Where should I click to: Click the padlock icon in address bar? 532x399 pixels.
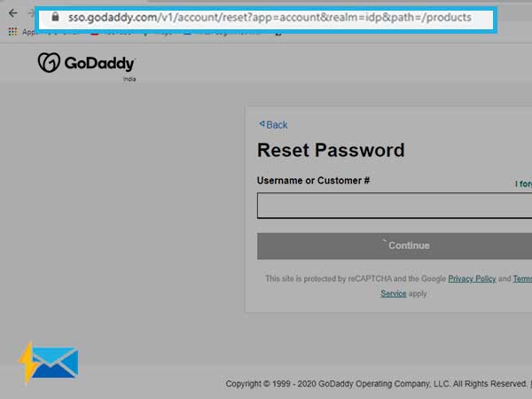[55, 17]
